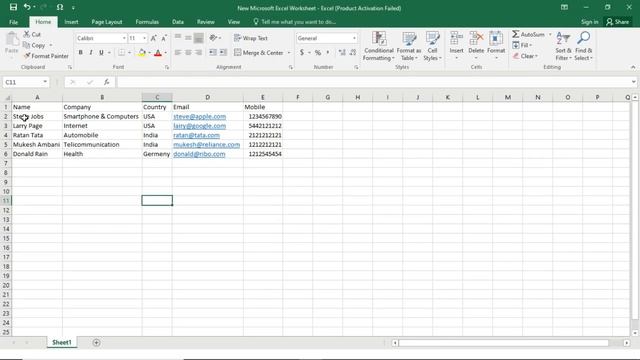The height and width of the screenshot is (360, 640).
Task: Switch to the Insert tab
Action: [x=71, y=22]
